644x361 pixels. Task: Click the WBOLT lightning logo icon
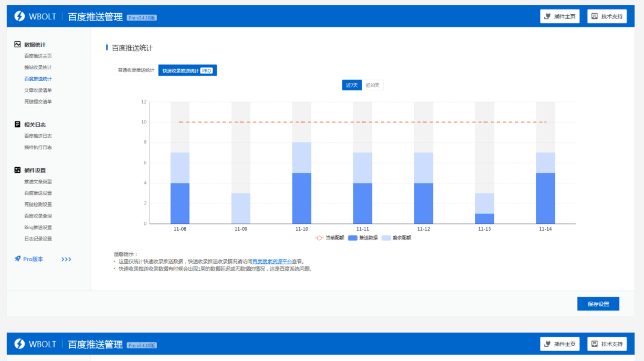19,16
